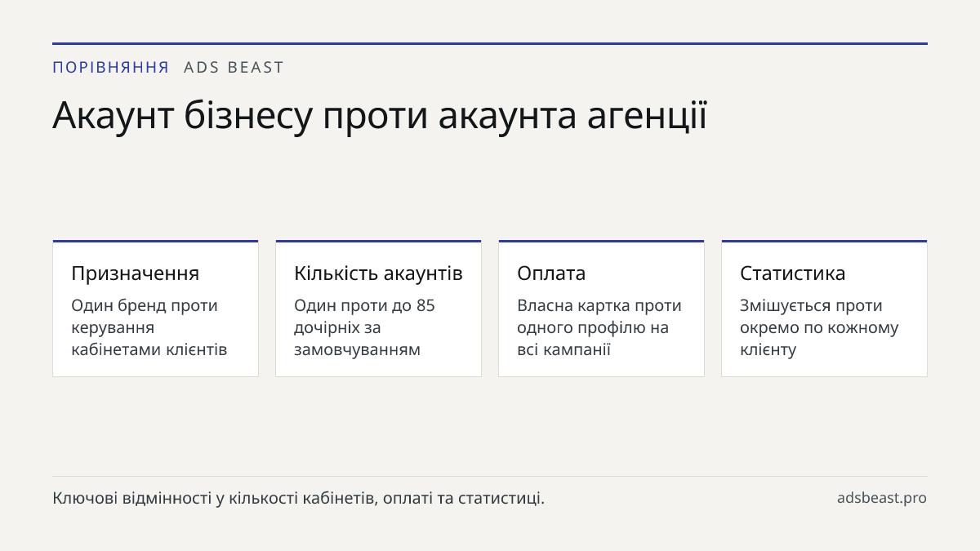Select the Оплата card heading
The height and width of the screenshot is (551, 980).
[551, 273]
